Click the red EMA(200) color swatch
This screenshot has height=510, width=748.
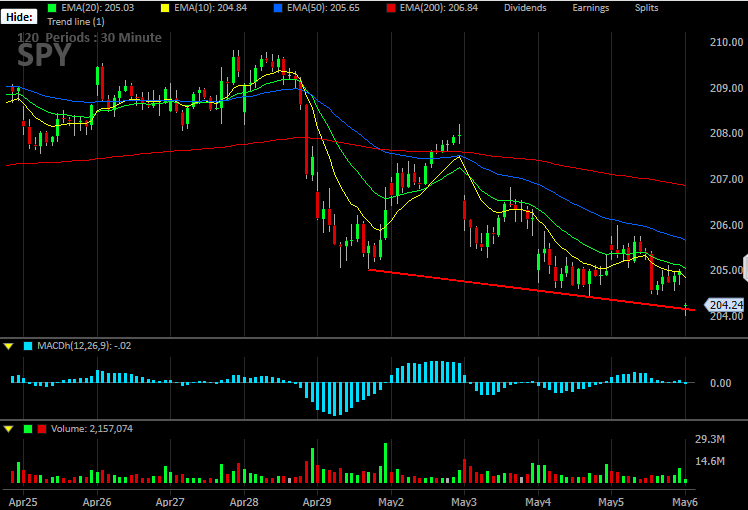(x=391, y=8)
